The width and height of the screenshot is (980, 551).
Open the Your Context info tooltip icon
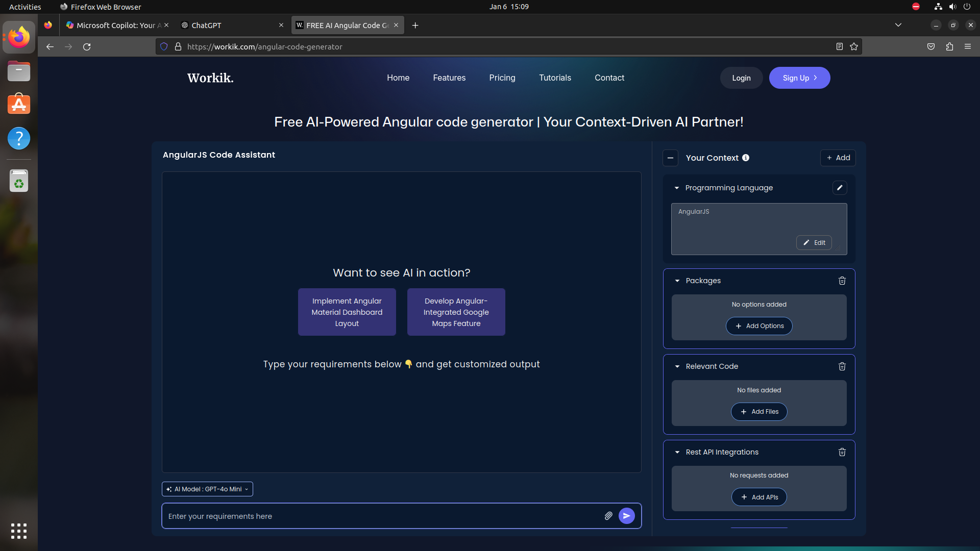[746, 158]
